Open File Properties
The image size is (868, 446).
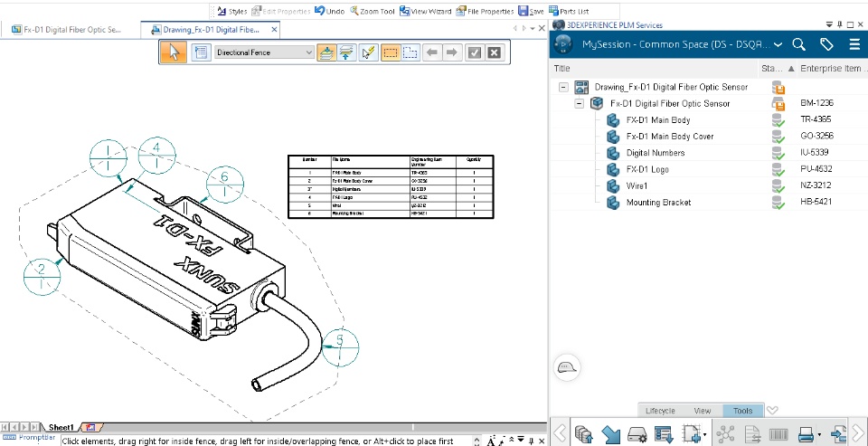(x=485, y=11)
